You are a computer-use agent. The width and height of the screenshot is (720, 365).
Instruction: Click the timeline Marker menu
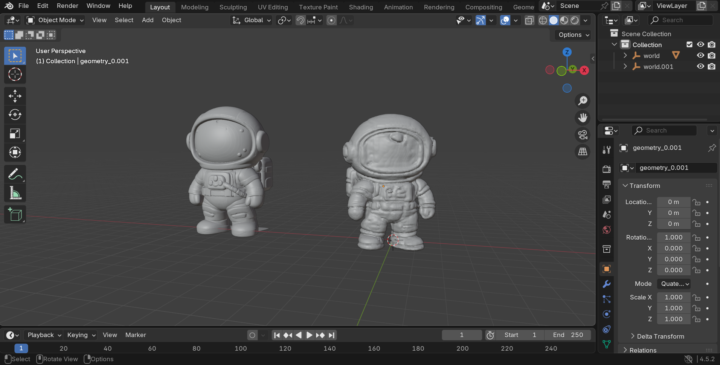click(135, 335)
